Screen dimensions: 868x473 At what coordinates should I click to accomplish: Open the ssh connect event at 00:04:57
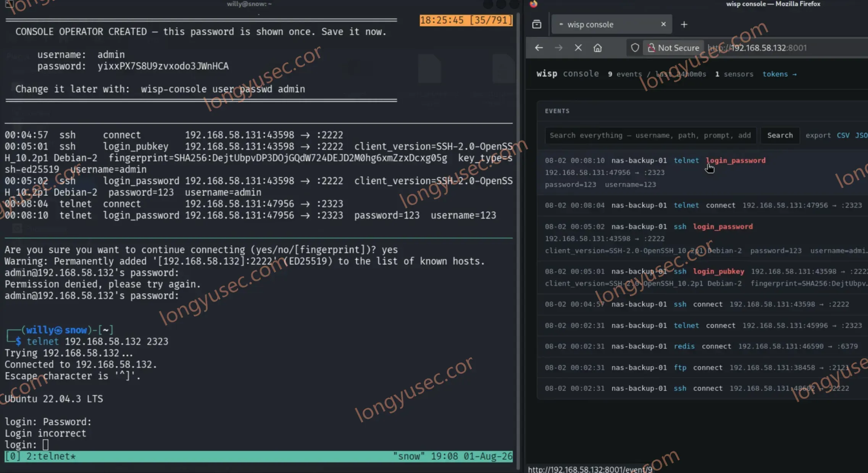[702, 304]
